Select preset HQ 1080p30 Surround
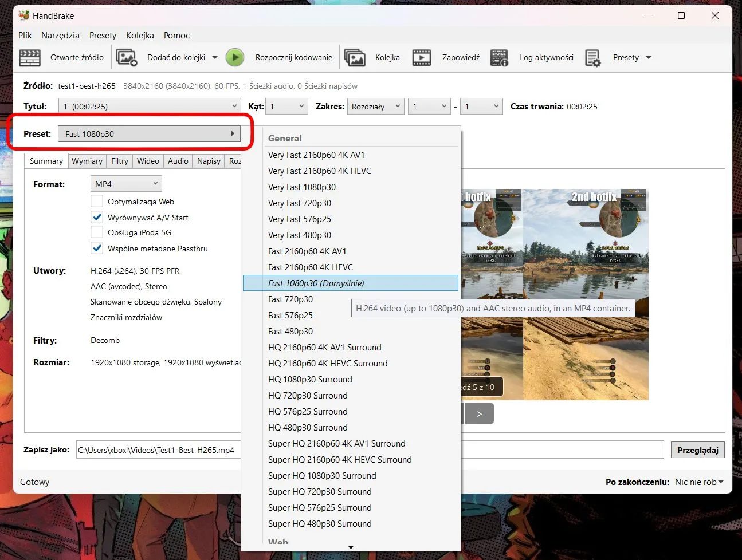The image size is (742, 560). pyautogui.click(x=351, y=380)
